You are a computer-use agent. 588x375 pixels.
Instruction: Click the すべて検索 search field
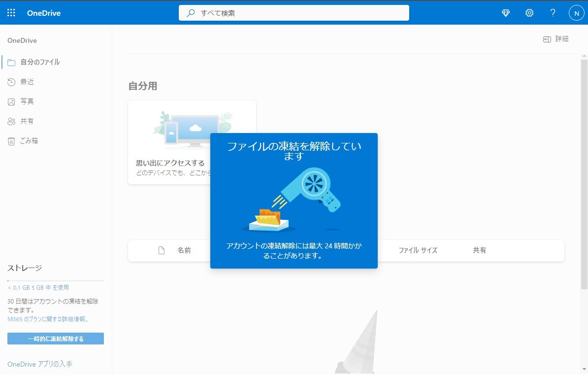(294, 13)
